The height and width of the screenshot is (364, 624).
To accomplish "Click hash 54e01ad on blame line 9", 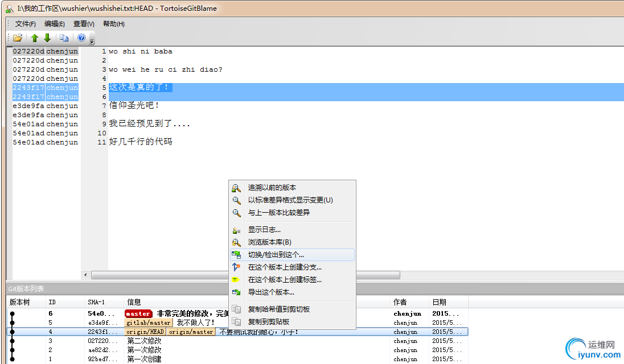I will tap(28, 124).
